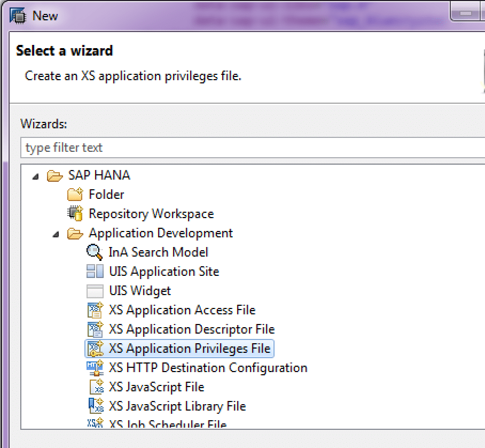The image size is (485, 448).
Task: Select the UIS Application Site label
Action: click(x=164, y=272)
